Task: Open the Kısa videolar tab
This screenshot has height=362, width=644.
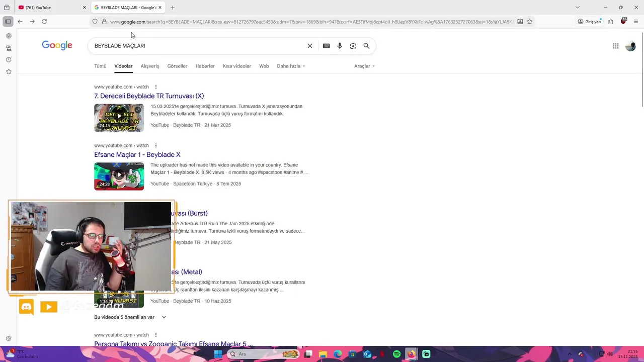Action: (x=237, y=66)
